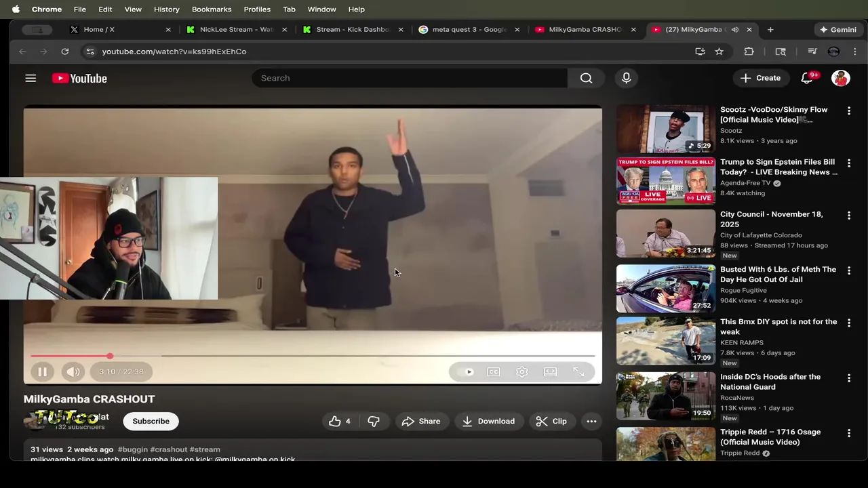Open options for Busted With 6 Lbs video

(848, 270)
